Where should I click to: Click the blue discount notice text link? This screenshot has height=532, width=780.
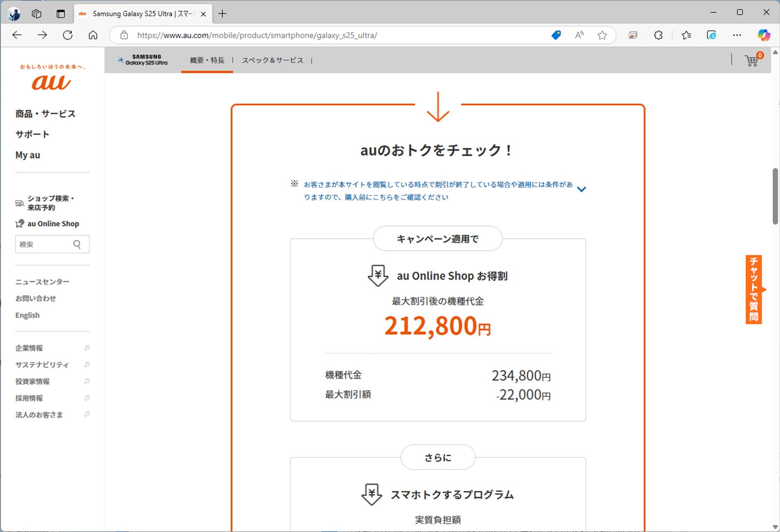pyautogui.click(x=438, y=191)
